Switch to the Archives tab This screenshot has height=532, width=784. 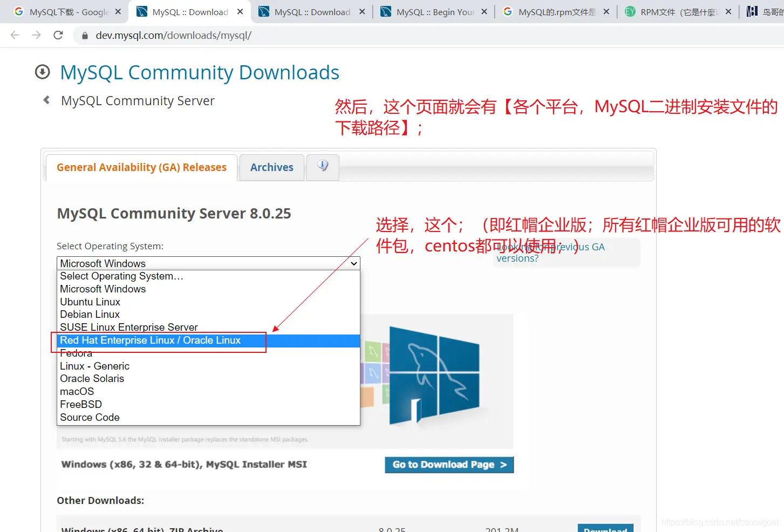coord(272,167)
